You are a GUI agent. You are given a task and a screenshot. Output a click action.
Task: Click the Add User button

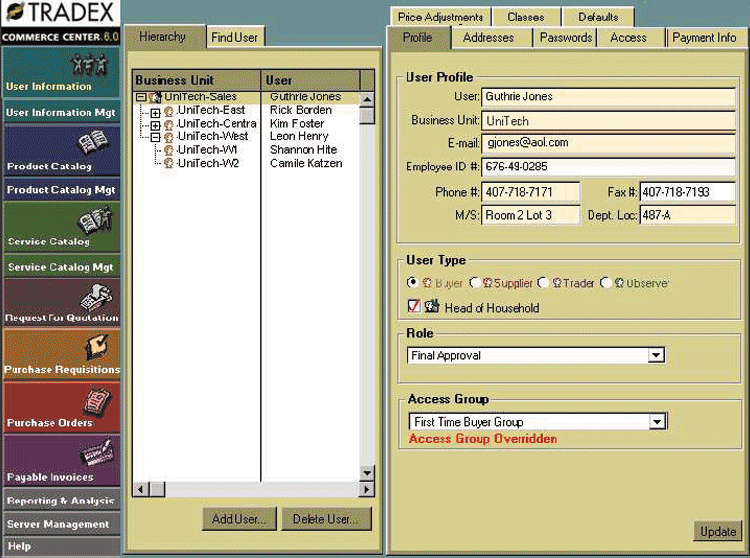click(238, 519)
